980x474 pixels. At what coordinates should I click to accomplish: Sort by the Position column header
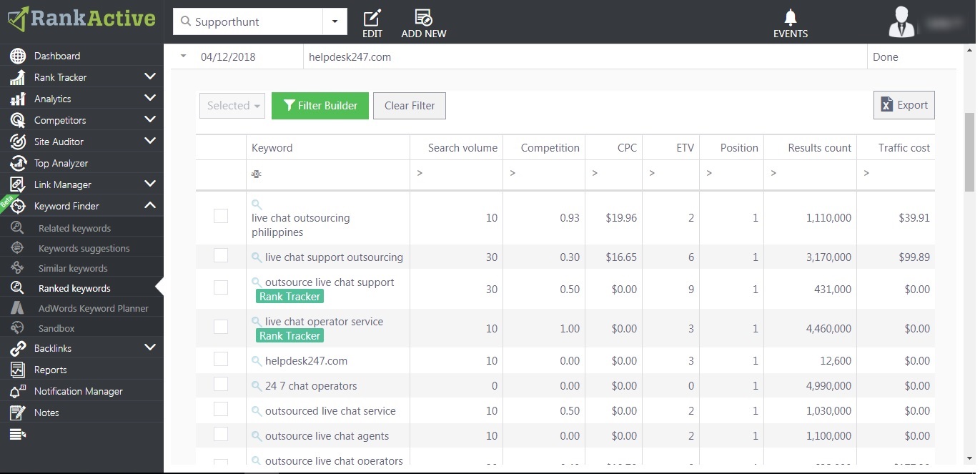739,148
